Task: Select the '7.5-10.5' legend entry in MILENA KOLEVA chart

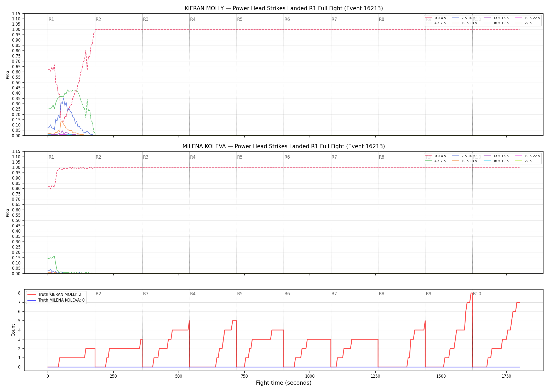Action: [x=464, y=156]
